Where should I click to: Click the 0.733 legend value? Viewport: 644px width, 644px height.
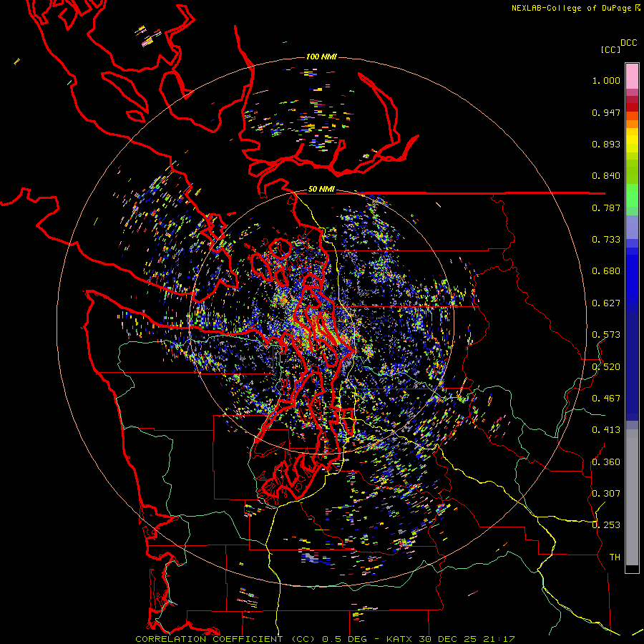pyautogui.click(x=606, y=240)
